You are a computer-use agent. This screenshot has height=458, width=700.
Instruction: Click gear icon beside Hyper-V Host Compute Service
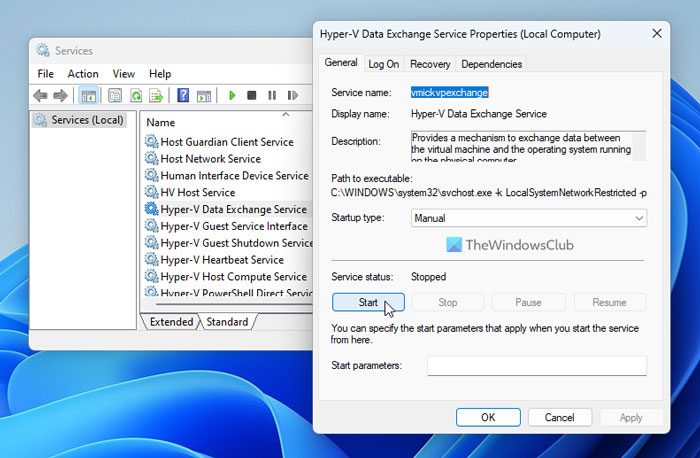[151, 276]
